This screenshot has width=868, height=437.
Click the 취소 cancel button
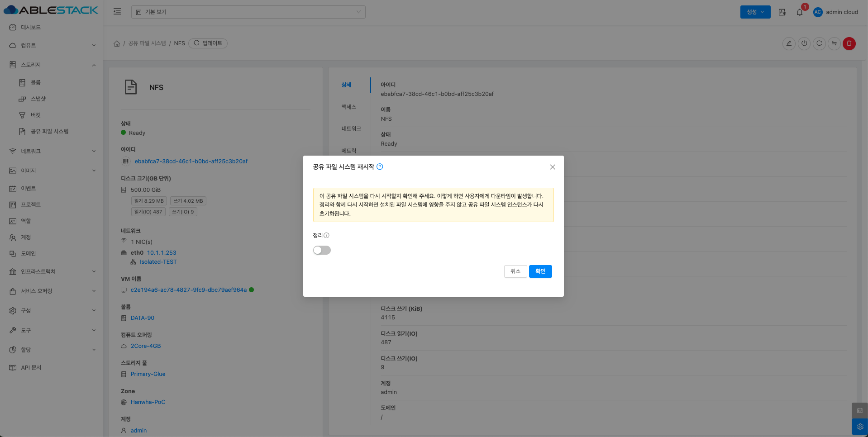coord(515,271)
